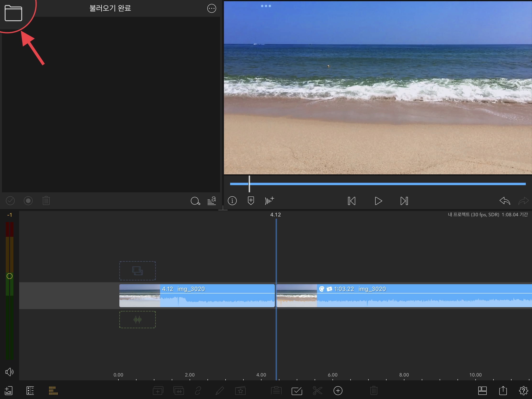Toggle the select checkmark mode
The image size is (532, 399).
tap(297, 391)
